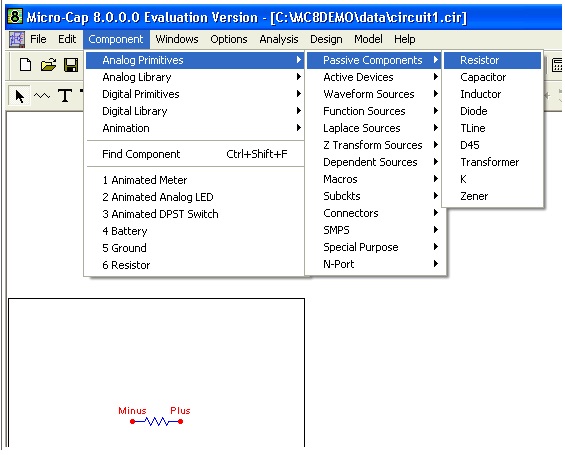This screenshot has width=565, height=455.
Task: Click the Open folder icon
Action: (x=48, y=65)
